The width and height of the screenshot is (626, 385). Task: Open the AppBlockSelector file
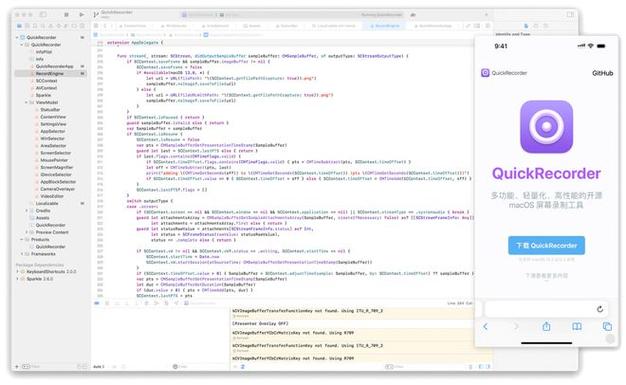58,181
